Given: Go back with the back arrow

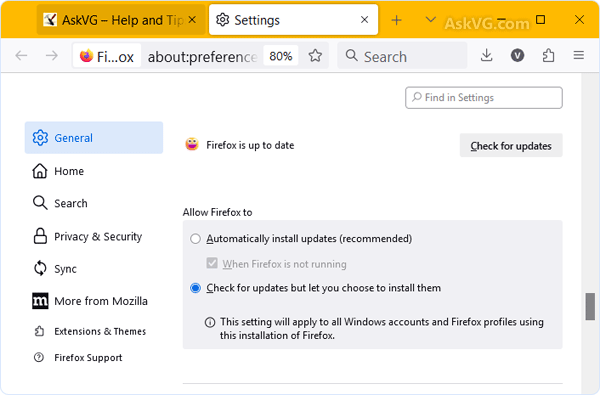Looking at the screenshot, I should tap(21, 56).
